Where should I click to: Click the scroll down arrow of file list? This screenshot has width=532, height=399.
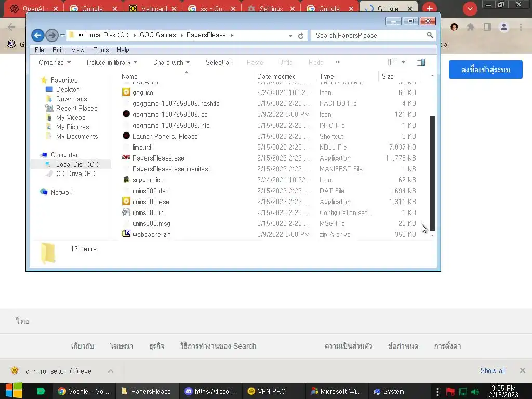[x=432, y=235]
